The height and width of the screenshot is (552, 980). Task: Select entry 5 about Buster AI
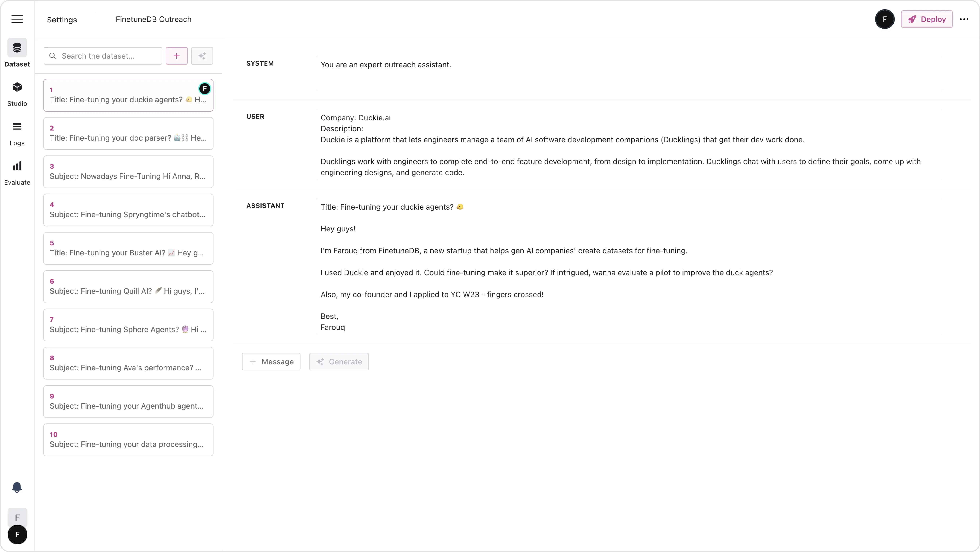point(128,249)
